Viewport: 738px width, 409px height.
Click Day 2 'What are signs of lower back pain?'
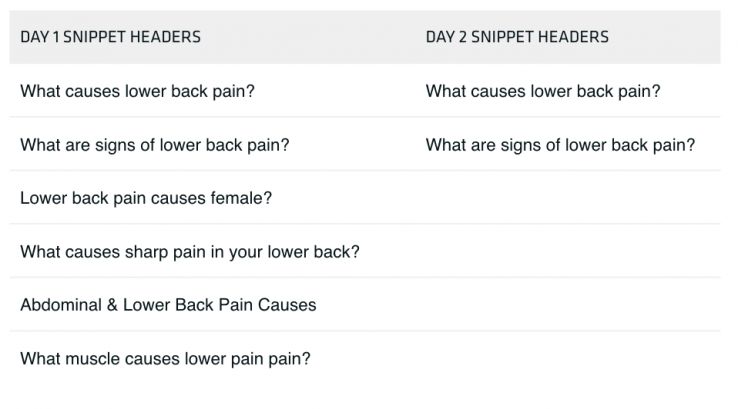[560, 145]
